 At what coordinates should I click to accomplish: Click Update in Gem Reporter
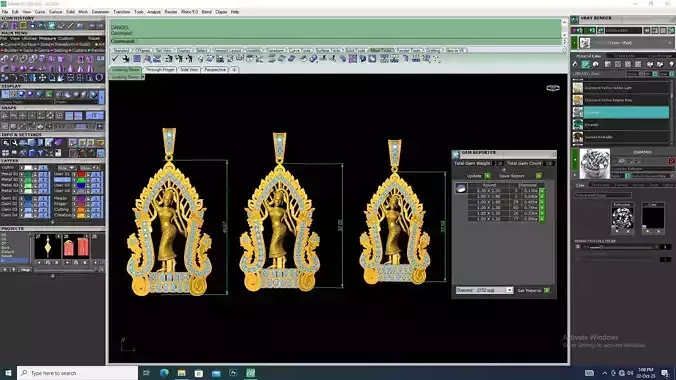474,176
